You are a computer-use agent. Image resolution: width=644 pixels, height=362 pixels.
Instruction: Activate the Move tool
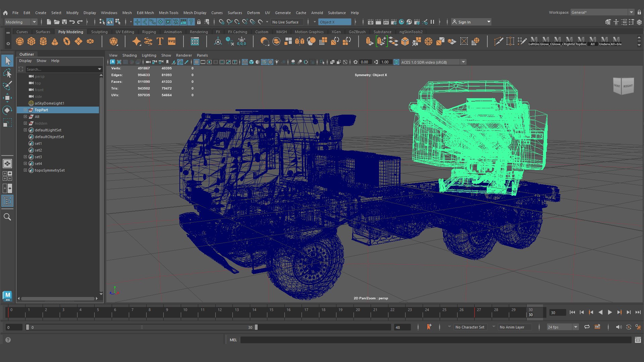7,98
